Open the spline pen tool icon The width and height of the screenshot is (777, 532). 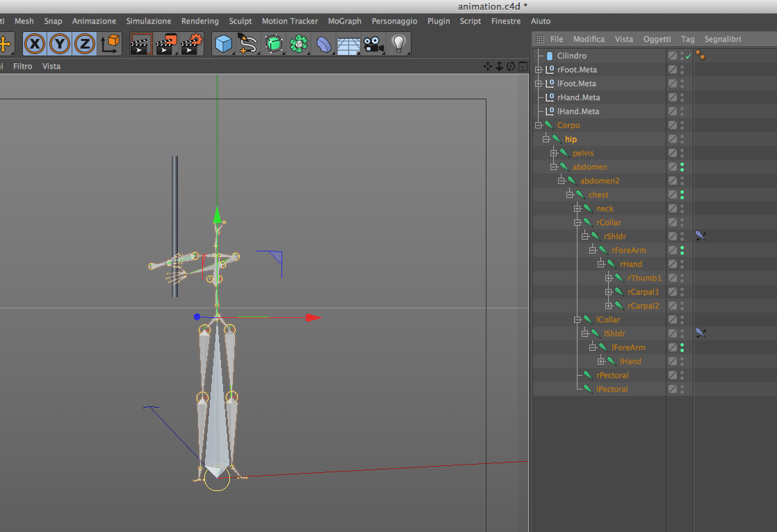pos(248,44)
